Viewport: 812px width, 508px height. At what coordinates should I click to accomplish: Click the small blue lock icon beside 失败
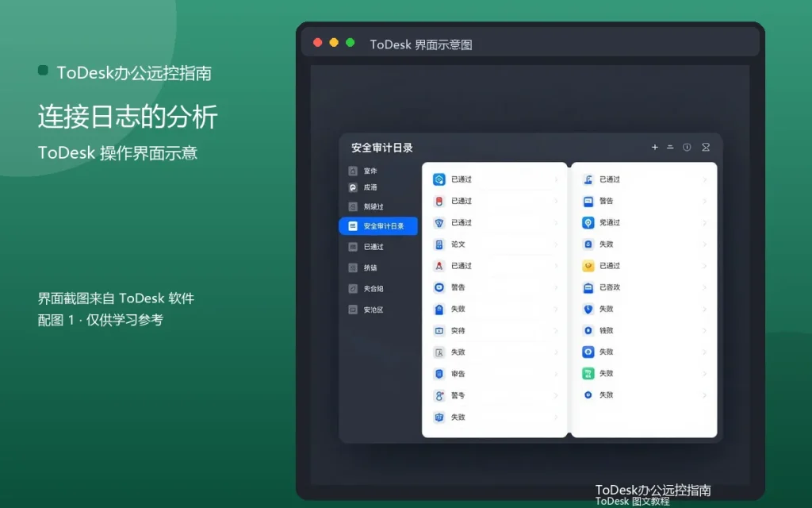pos(588,244)
